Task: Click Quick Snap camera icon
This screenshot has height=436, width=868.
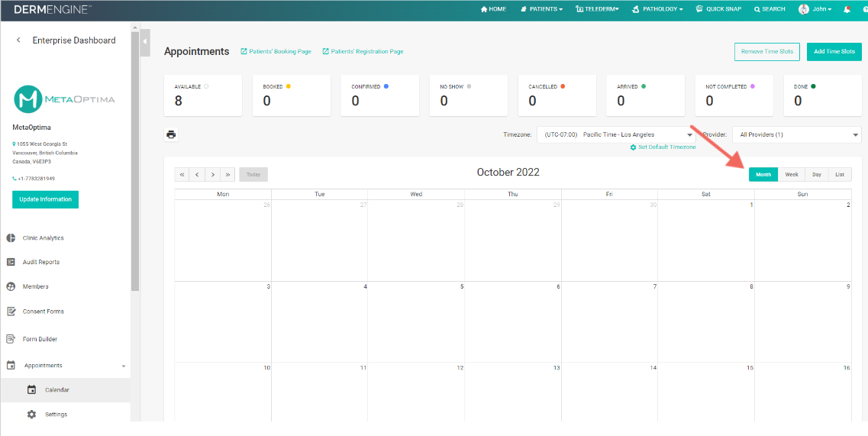Action: pyautogui.click(x=699, y=9)
